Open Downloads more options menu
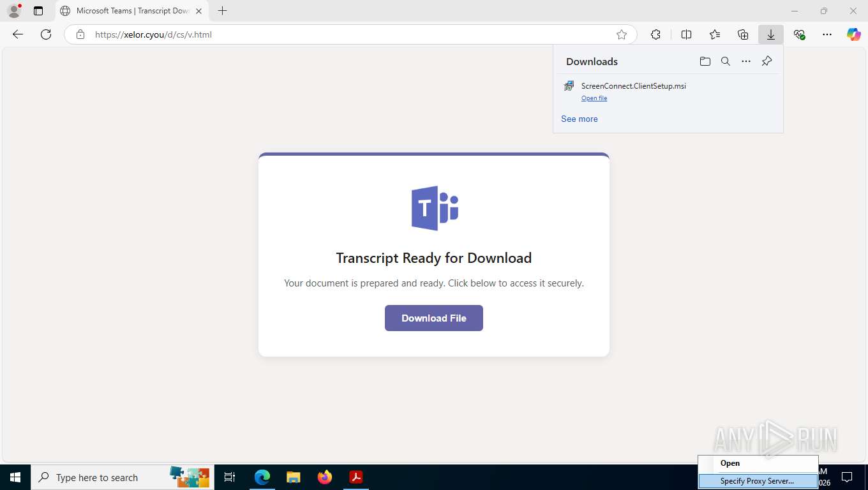The image size is (868, 490). [746, 61]
